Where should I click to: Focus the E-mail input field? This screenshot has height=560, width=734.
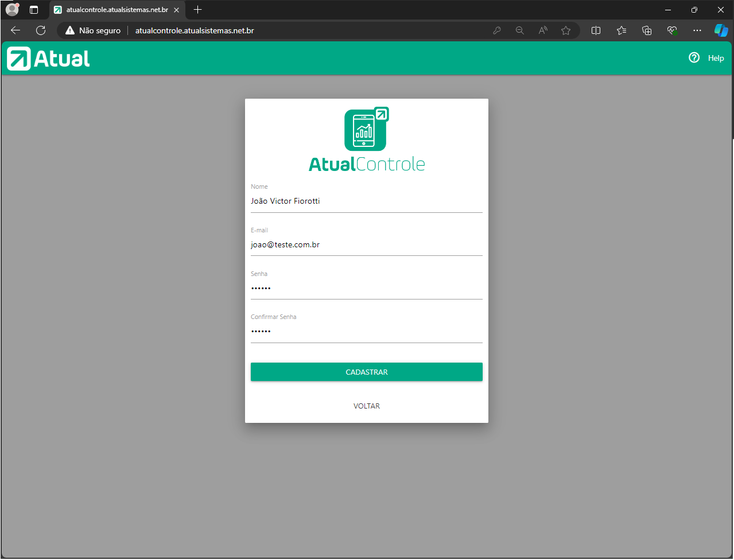(367, 245)
